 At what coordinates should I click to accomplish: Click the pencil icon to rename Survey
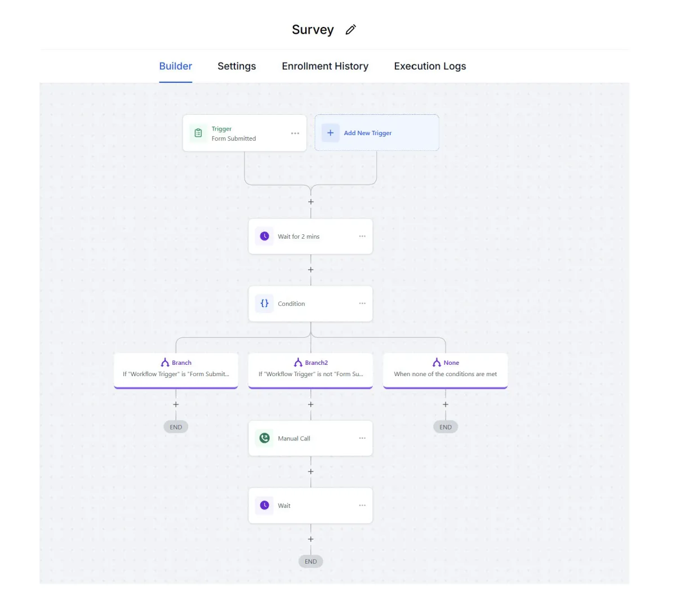350,30
